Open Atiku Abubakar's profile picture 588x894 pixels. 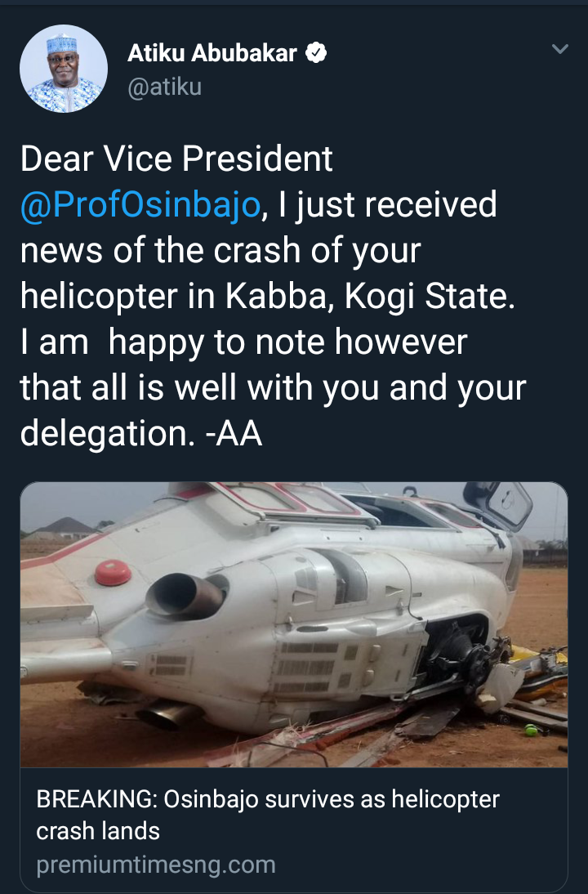pos(64,69)
